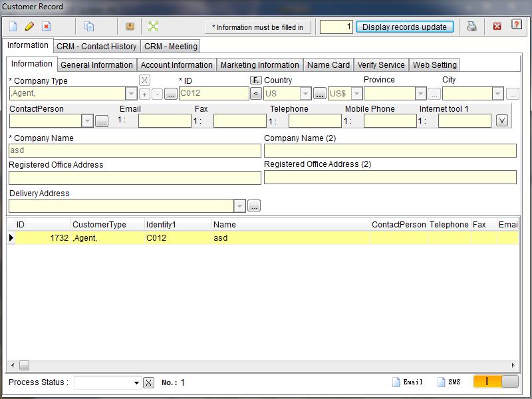This screenshot has width=532, height=399.
Task: Click the Company Name (2) field
Action: pyautogui.click(x=390, y=150)
